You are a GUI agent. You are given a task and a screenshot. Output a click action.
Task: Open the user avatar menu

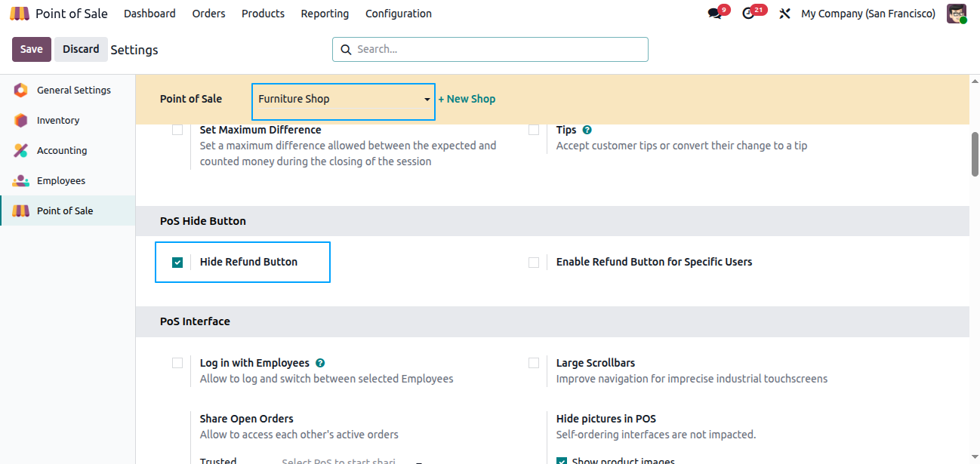click(x=957, y=14)
